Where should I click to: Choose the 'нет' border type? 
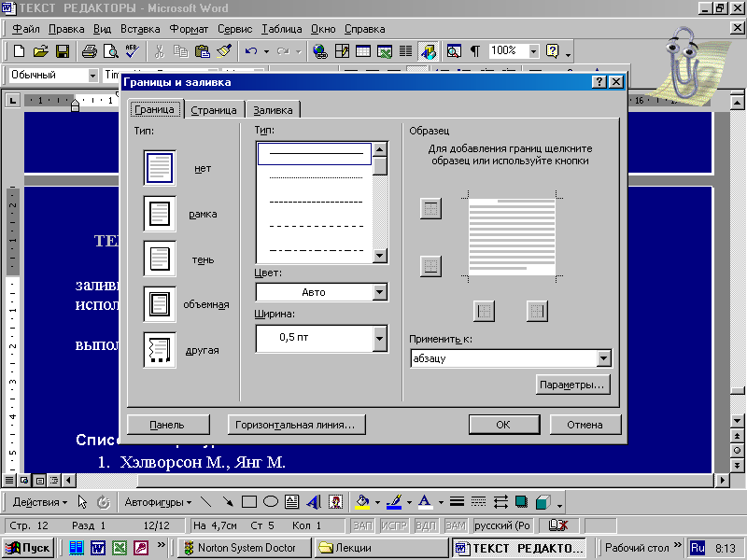click(x=160, y=168)
